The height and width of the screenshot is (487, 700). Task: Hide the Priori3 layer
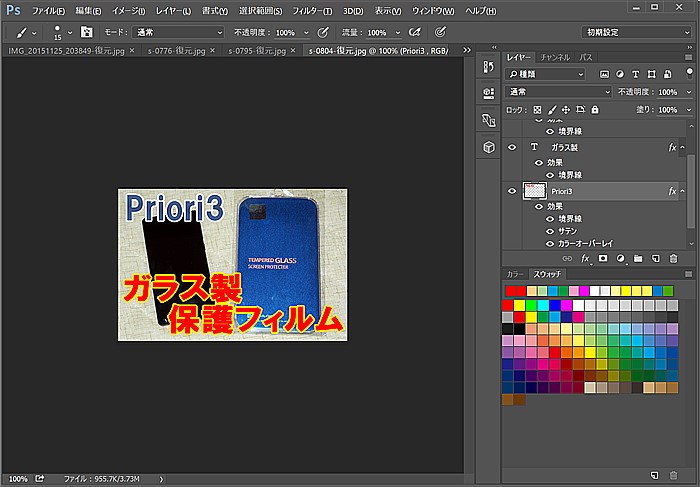point(512,191)
